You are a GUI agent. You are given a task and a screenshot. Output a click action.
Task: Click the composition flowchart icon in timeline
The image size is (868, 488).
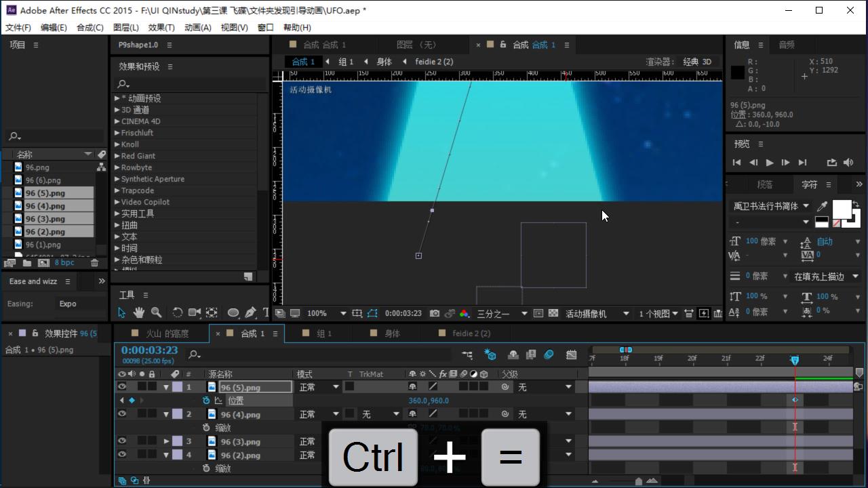(467, 354)
